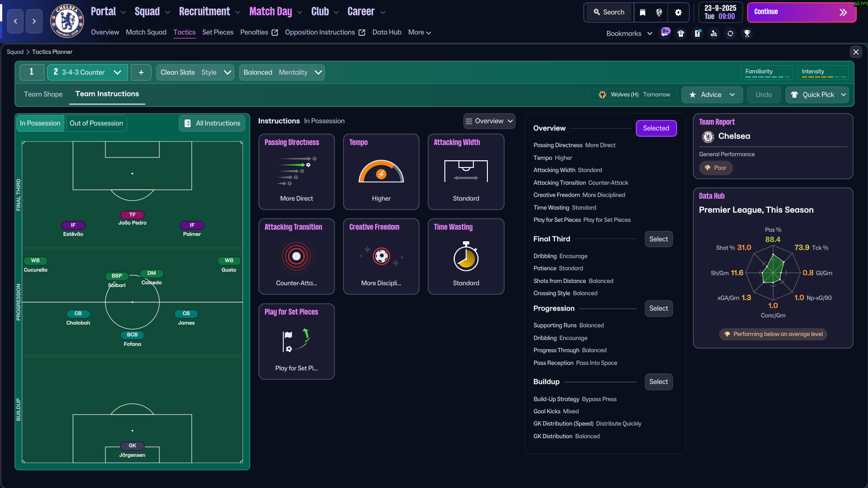
Task: Click the bookmark flag icon
Action: tap(643, 12)
